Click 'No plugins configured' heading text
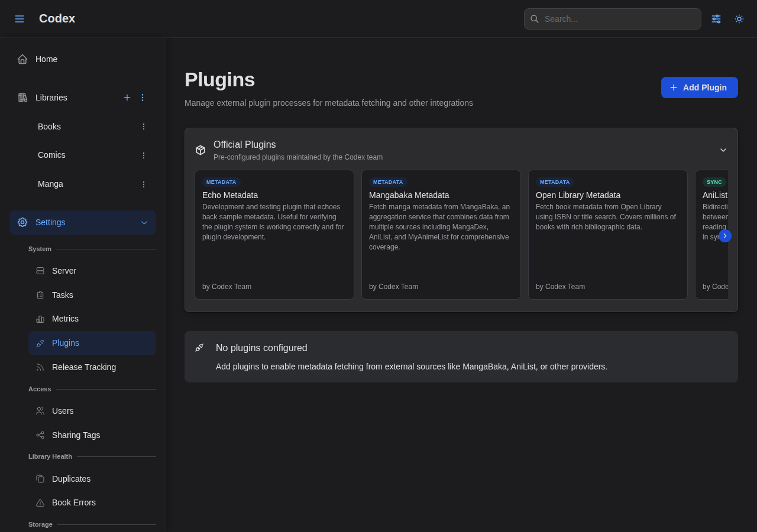 click(x=261, y=348)
